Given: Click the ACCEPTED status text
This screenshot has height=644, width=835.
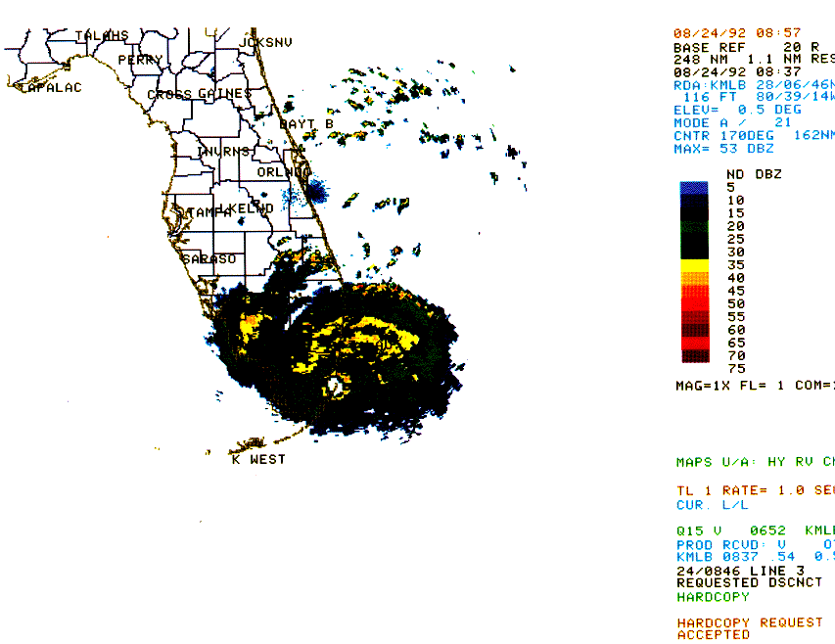Looking at the screenshot, I should coord(713,635).
